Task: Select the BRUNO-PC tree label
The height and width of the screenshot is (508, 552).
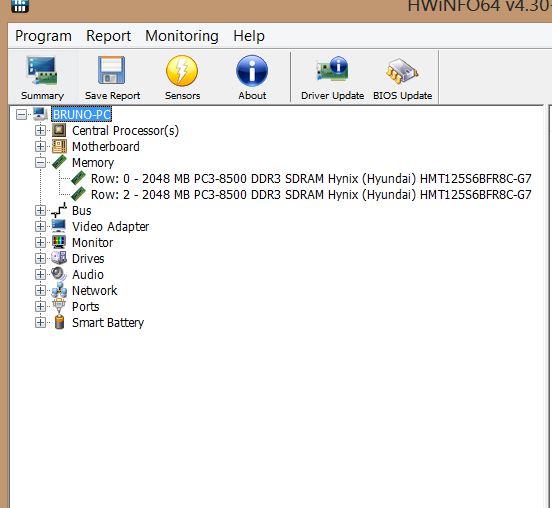Action: click(82, 114)
